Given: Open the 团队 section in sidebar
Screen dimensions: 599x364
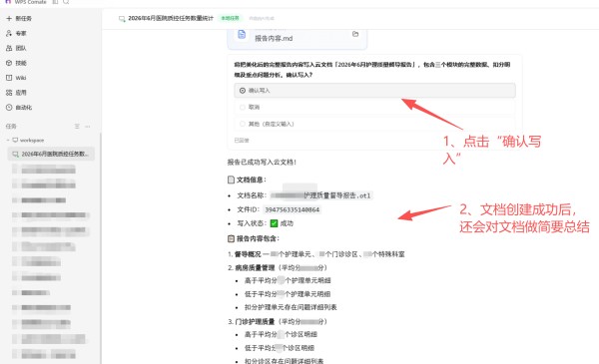Looking at the screenshot, I should [x=16, y=48].
